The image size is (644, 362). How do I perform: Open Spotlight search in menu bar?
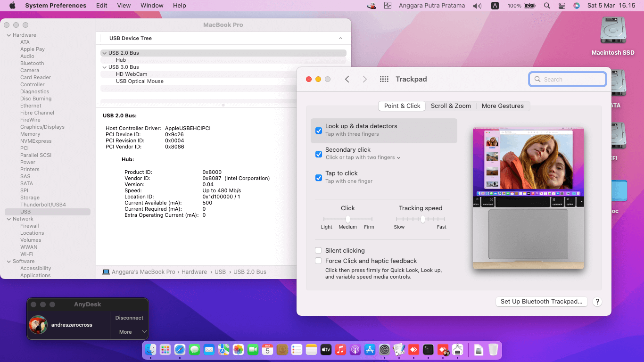(547, 6)
